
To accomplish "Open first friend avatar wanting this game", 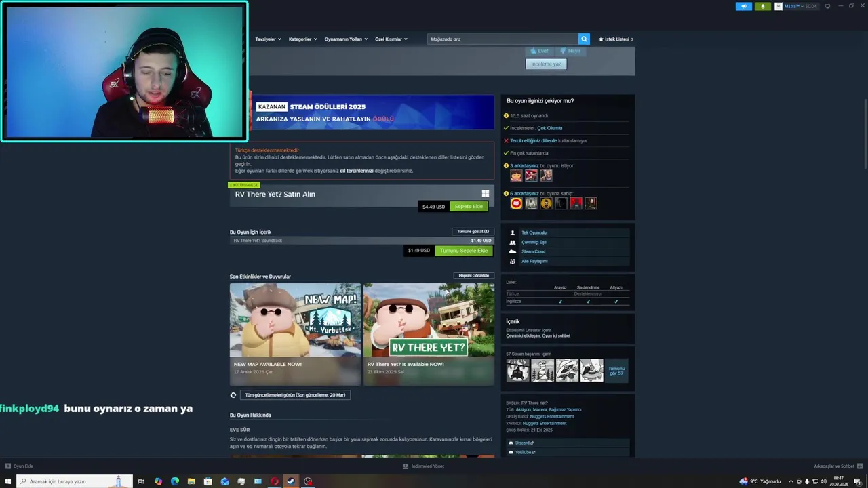I will [516, 176].
